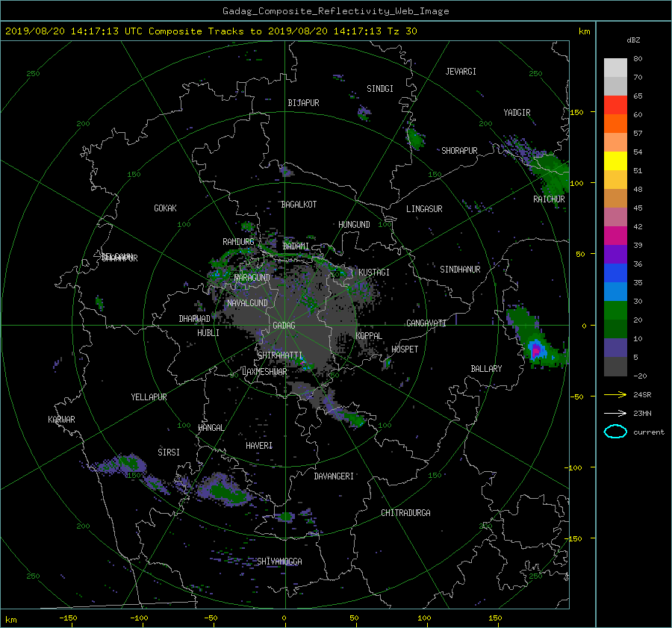Click the DHARWAD city label
Image resolution: width=672 pixels, height=628 pixels.
tap(195, 319)
